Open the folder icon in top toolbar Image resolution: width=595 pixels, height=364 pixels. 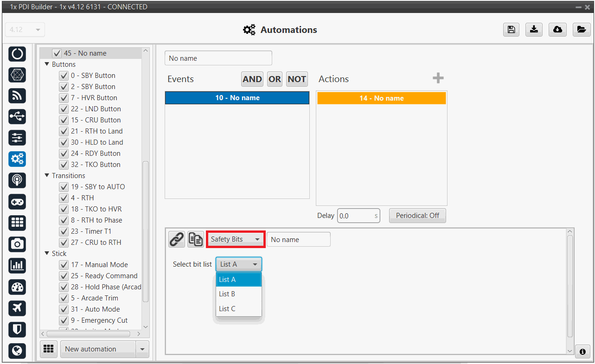[581, 30]
